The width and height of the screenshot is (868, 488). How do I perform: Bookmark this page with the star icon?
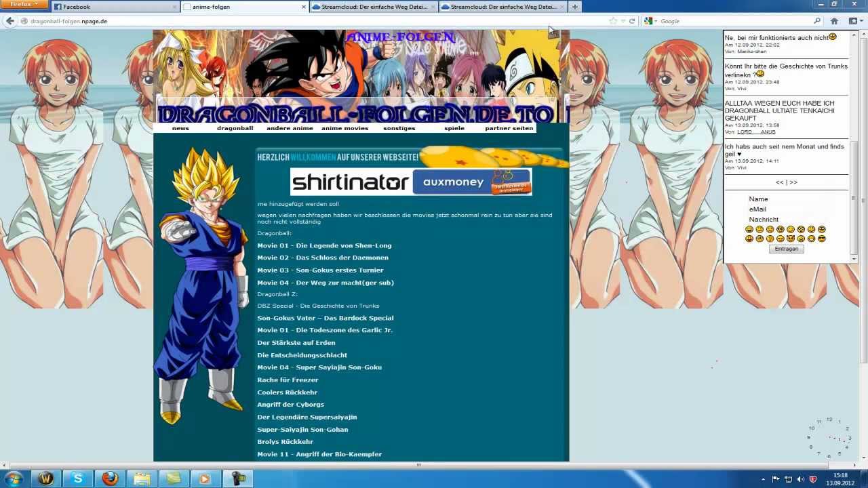coord(613,21)
